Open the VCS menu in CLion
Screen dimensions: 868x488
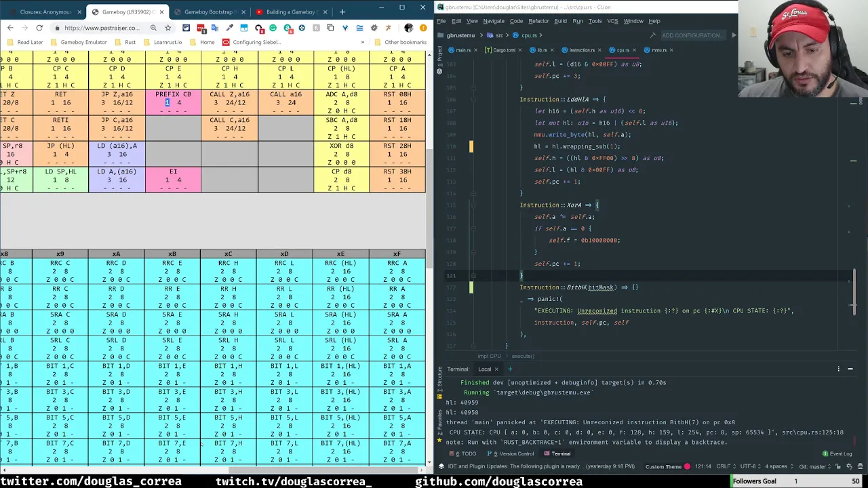point(612,21)
